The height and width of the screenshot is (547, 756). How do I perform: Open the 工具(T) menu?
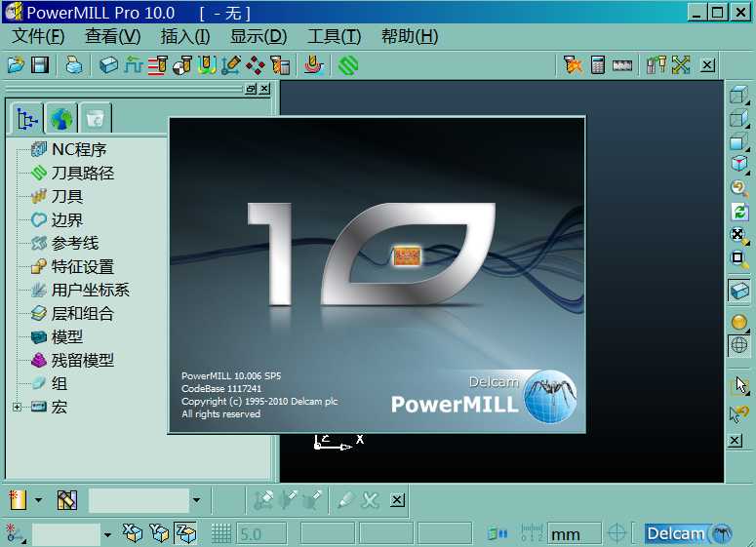pos(334,37)
